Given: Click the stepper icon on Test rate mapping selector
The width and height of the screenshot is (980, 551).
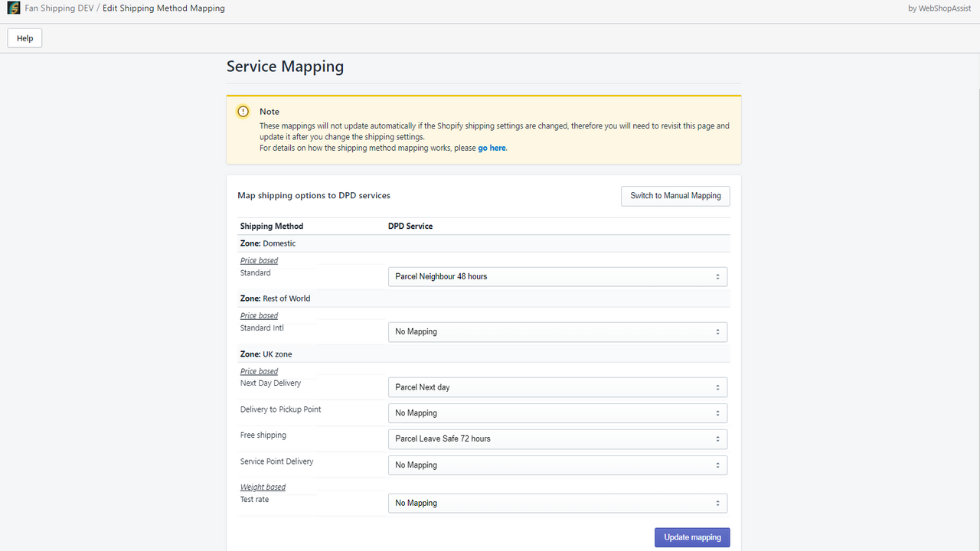Looking at the screenshot, I should pos(717,503).
